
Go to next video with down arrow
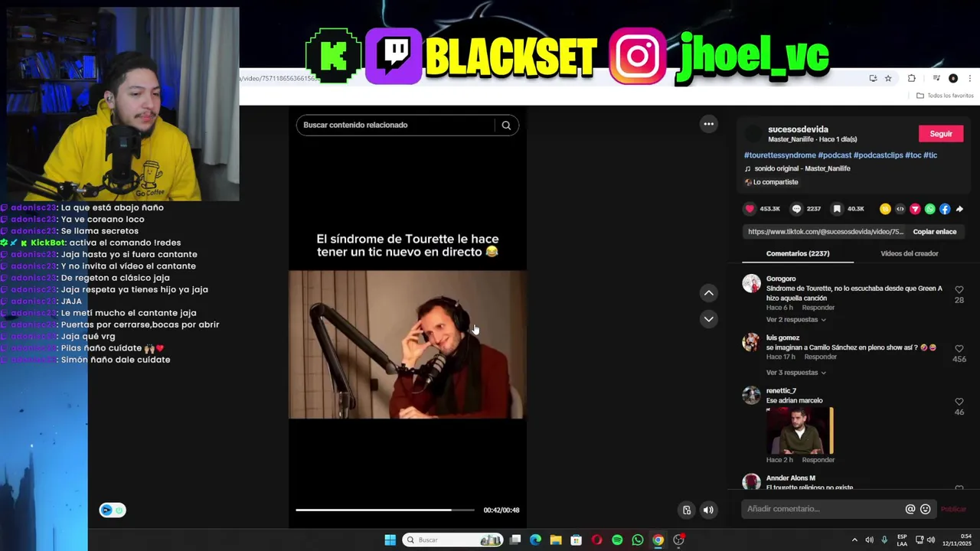709,319
